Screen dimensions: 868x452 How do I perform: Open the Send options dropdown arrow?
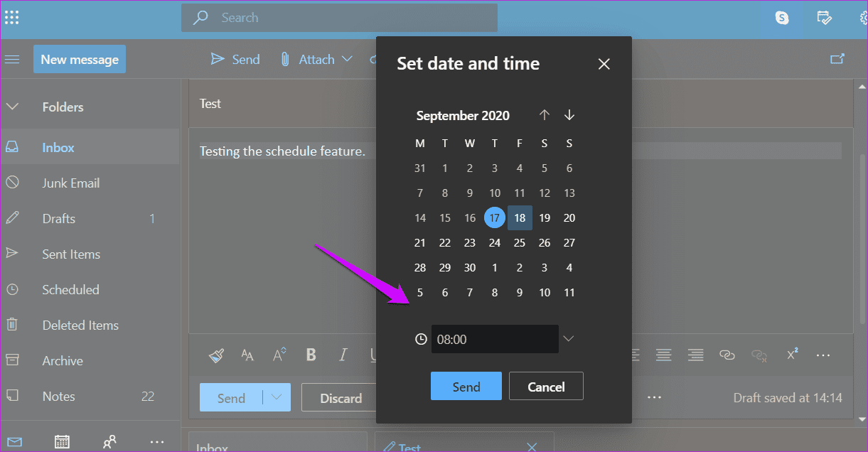[x=276, y=397]
